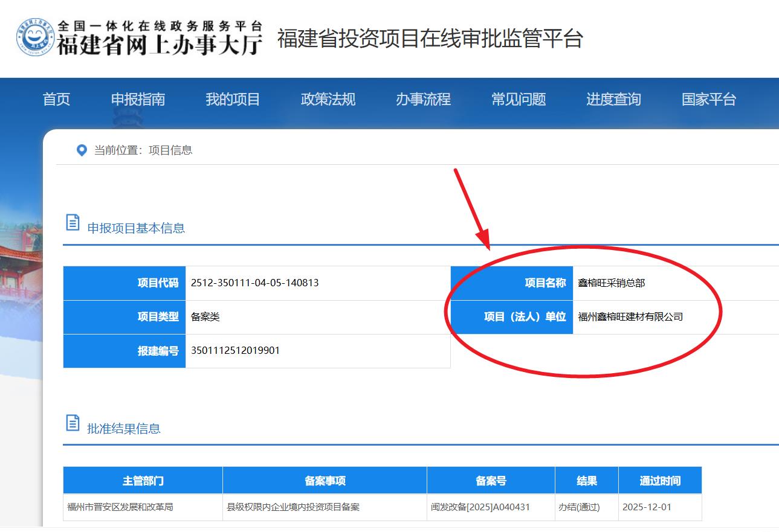Click 进度查询 in the navigation bar

613,99
